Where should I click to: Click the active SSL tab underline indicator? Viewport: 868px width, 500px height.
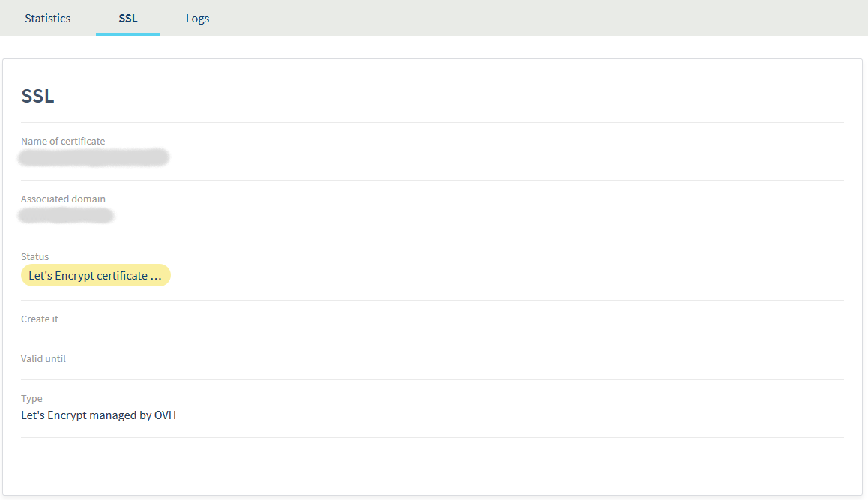point(127,34)
